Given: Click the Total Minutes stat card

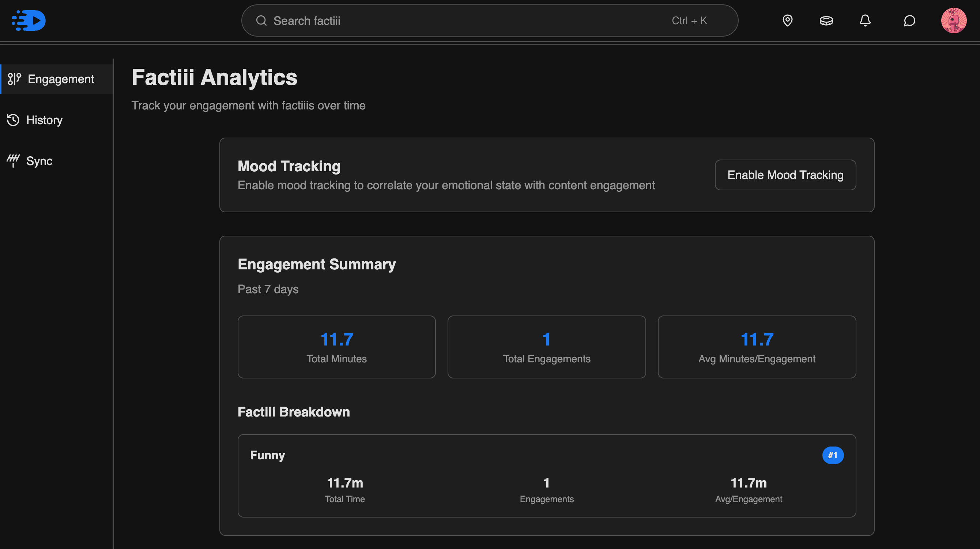Looking at the screenshot, I should click(x=336, y=347).
